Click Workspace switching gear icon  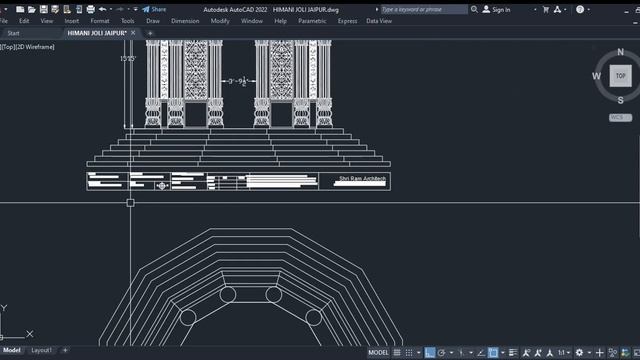[x=579, y=353]
